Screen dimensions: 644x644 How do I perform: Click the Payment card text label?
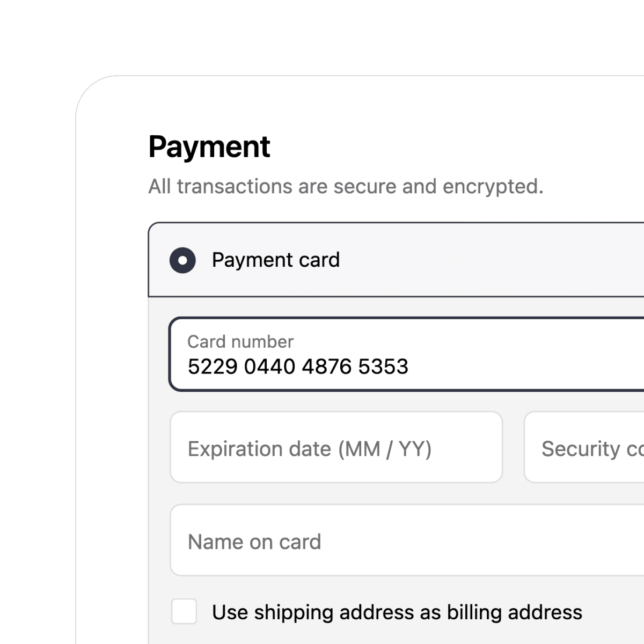276,260
